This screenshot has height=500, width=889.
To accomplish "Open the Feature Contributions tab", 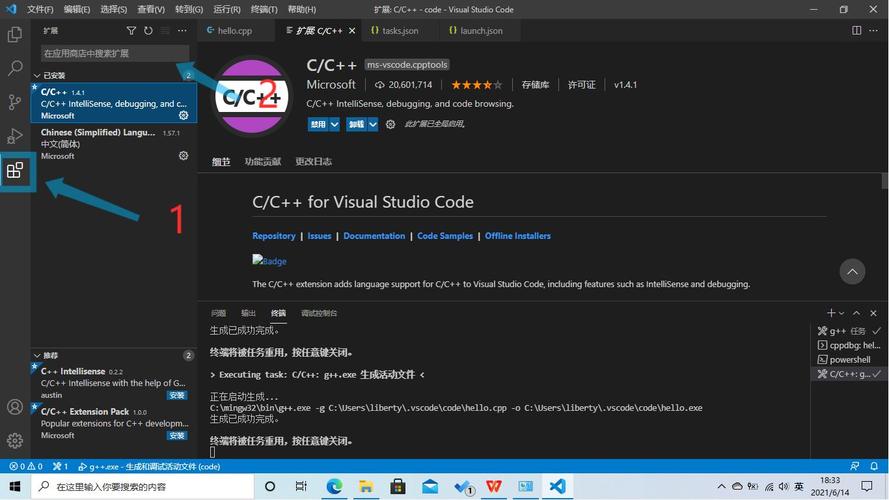I will tap(263, 162).
